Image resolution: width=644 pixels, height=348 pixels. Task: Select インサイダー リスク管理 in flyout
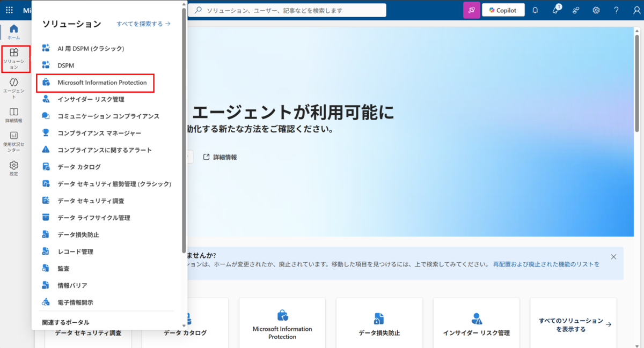pyautogui.click(x=91, y=99)
